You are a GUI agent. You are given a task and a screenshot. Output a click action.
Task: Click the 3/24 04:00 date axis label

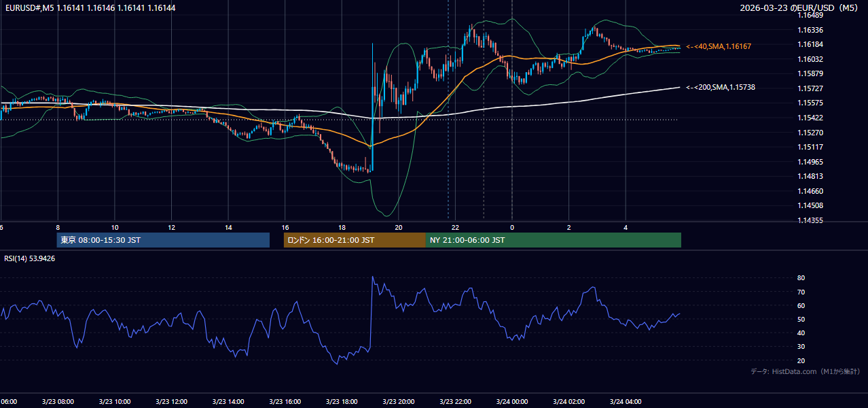click(x=626, y=402)
